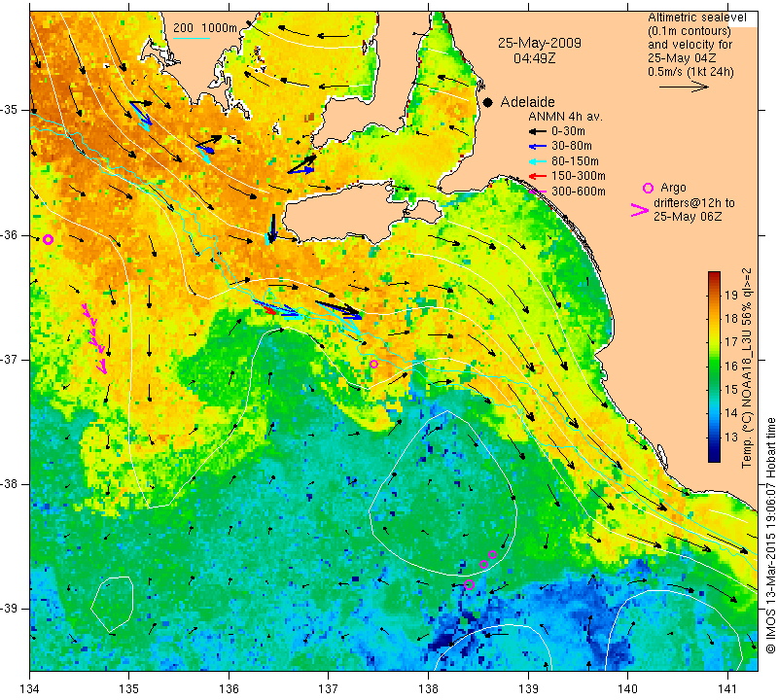The width and height of the screenshot is (778, 700).
Task: Click the black Adelaide city dot marker
Action: tap(488, 102)
